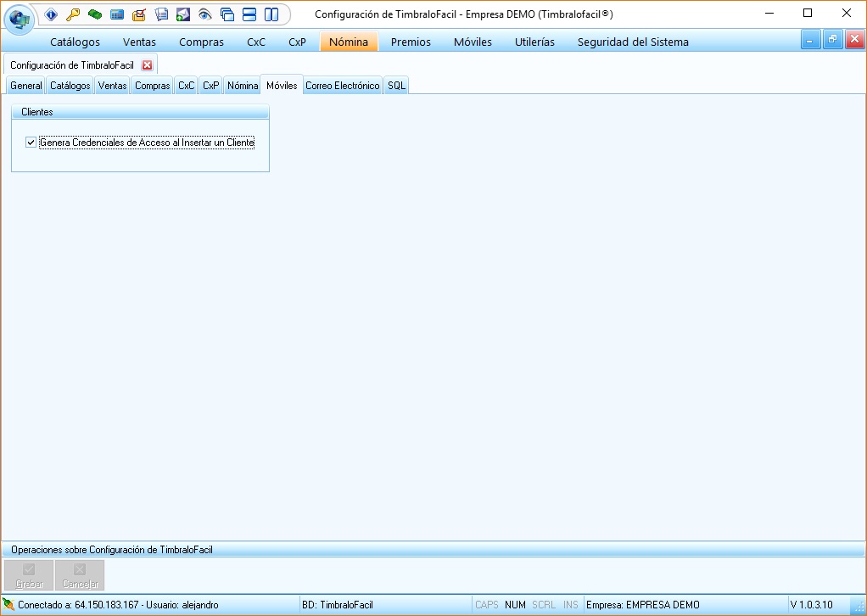The image size is (867, 616).
Task: Open the Utilerías ribbon menu
Action: (534, 42)
